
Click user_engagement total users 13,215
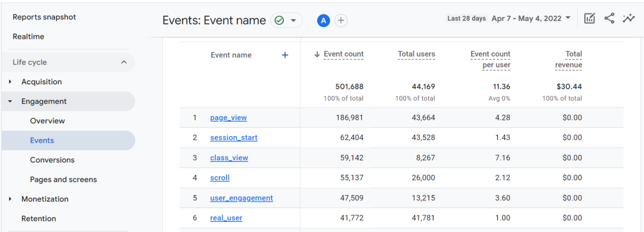(x=423, y=198)
